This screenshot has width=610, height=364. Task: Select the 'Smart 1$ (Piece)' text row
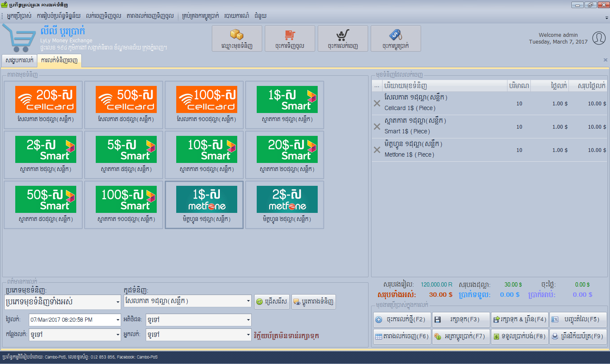tap(407, 132)
